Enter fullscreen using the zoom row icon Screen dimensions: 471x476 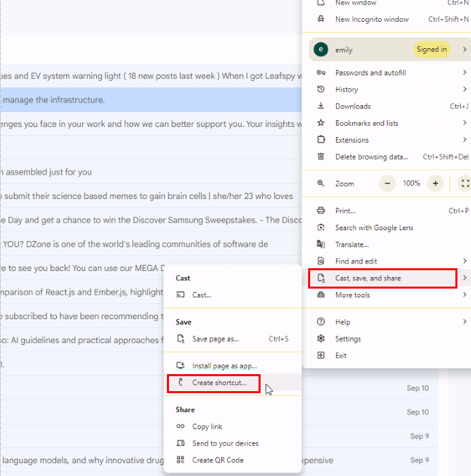pos(465,183)
